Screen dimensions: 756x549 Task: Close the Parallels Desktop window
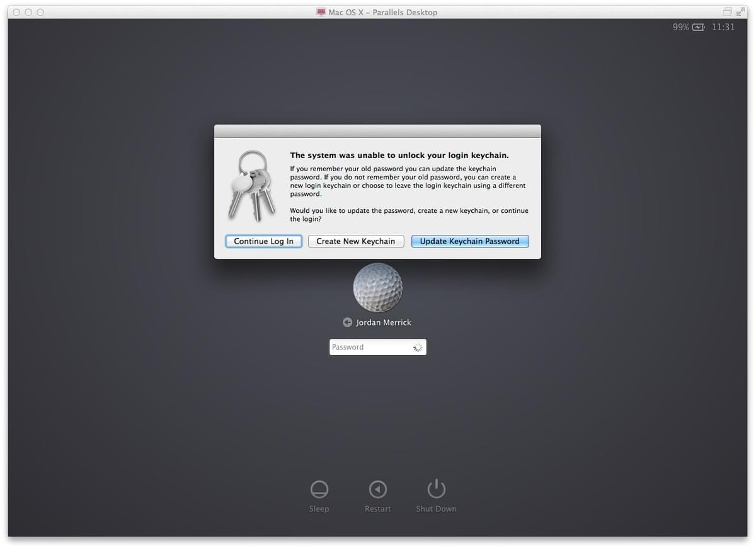[x=17, y=12]
